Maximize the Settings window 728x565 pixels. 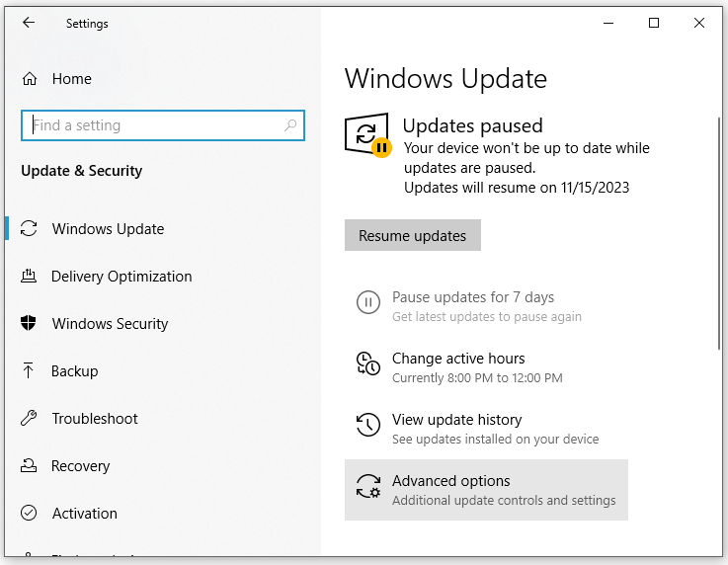(x=654, y=23)
